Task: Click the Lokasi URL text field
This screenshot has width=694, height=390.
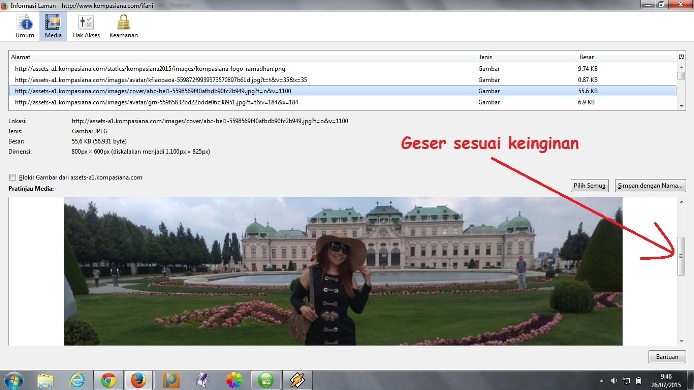Action: point(210,121)
